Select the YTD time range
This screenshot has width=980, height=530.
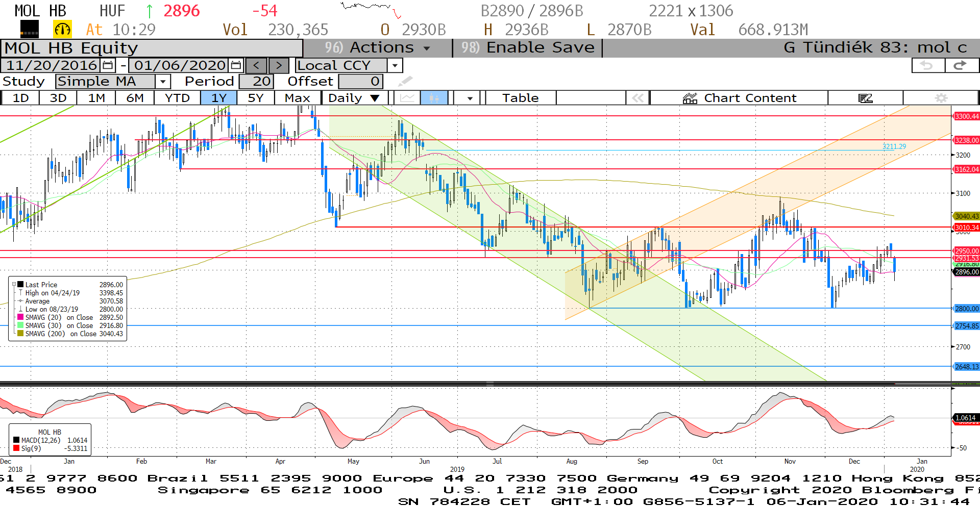point(177,98)
